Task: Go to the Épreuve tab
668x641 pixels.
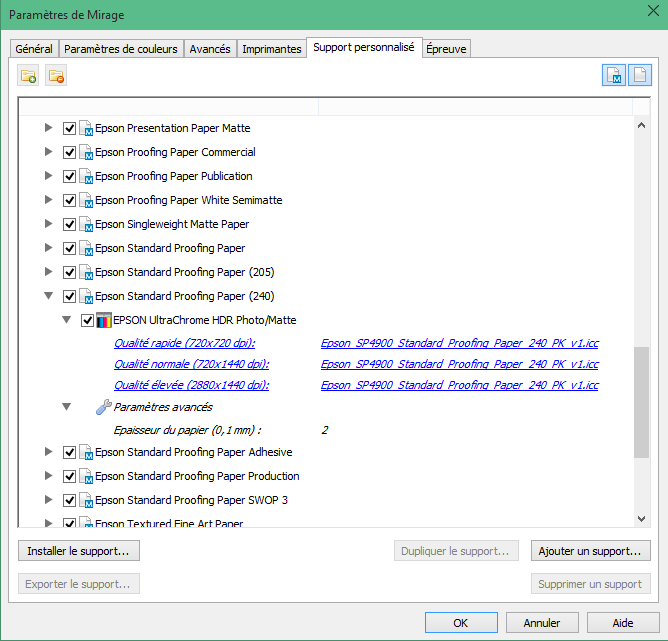Action: [446, 49]
